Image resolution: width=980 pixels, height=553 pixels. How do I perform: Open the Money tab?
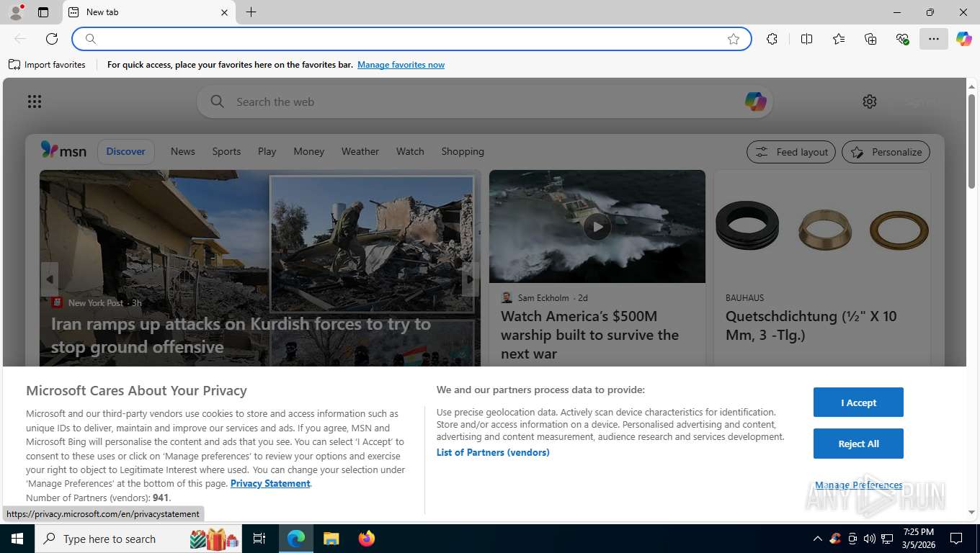[x=309, y=152]
